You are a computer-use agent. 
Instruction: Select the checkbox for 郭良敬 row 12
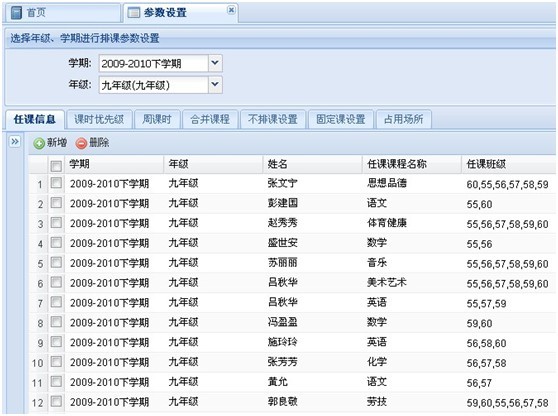tap(56, 401)
